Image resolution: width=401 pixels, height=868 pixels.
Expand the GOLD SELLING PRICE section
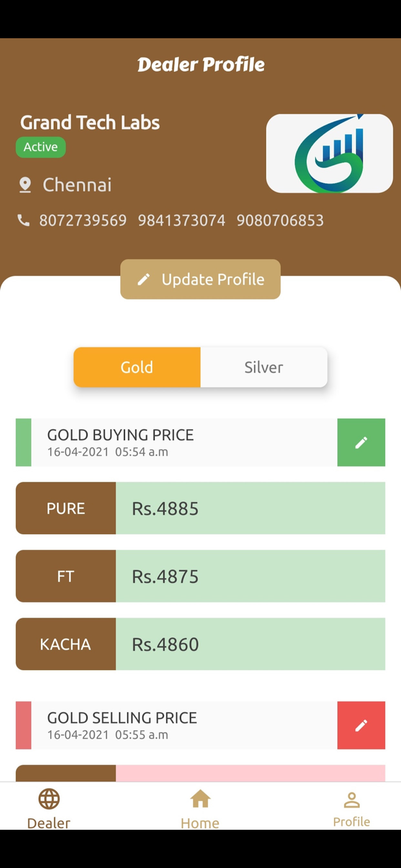pos(174,725)
